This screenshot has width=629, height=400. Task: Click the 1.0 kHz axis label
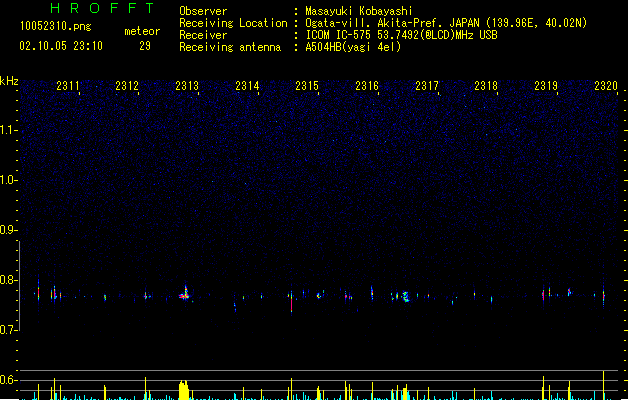(x=9, y=180)
